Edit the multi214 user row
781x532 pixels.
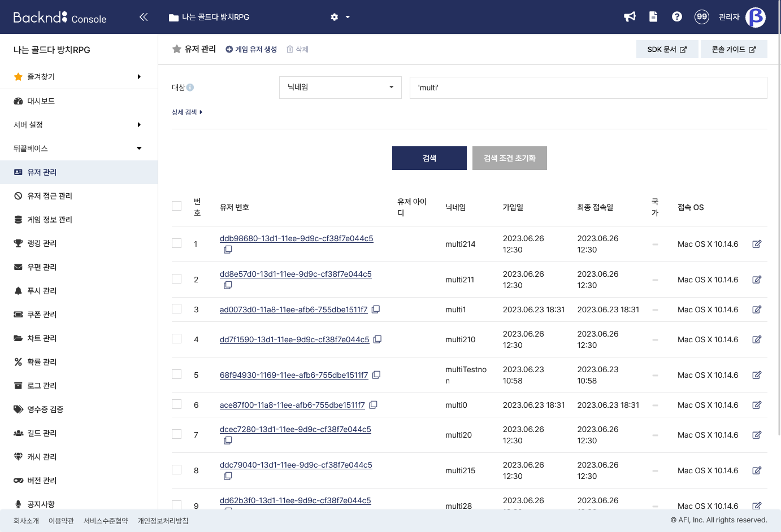[757, 244]
